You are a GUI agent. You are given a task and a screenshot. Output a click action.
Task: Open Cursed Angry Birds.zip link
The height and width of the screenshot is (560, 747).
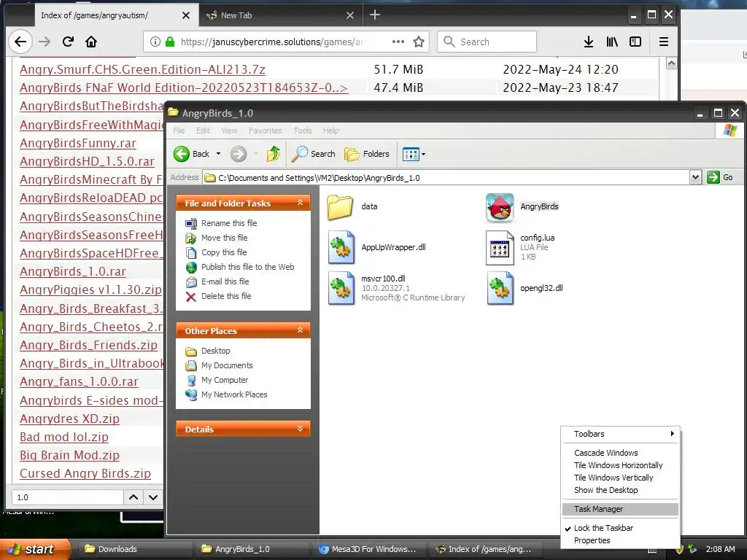85,473
